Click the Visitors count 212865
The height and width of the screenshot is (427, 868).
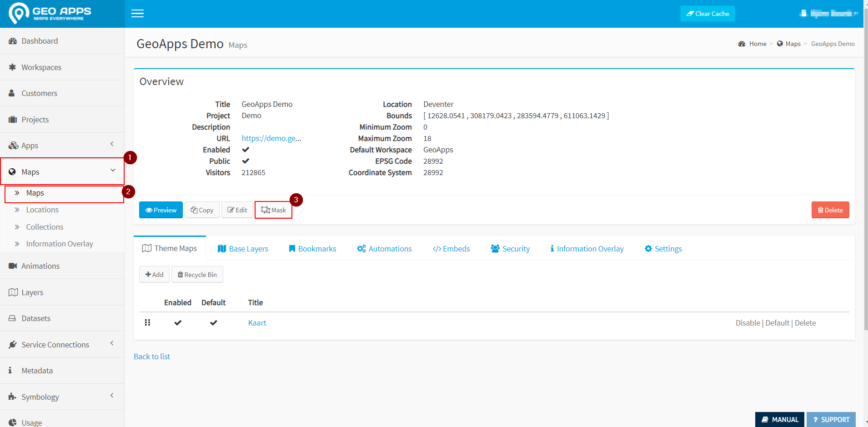[253, 172]
